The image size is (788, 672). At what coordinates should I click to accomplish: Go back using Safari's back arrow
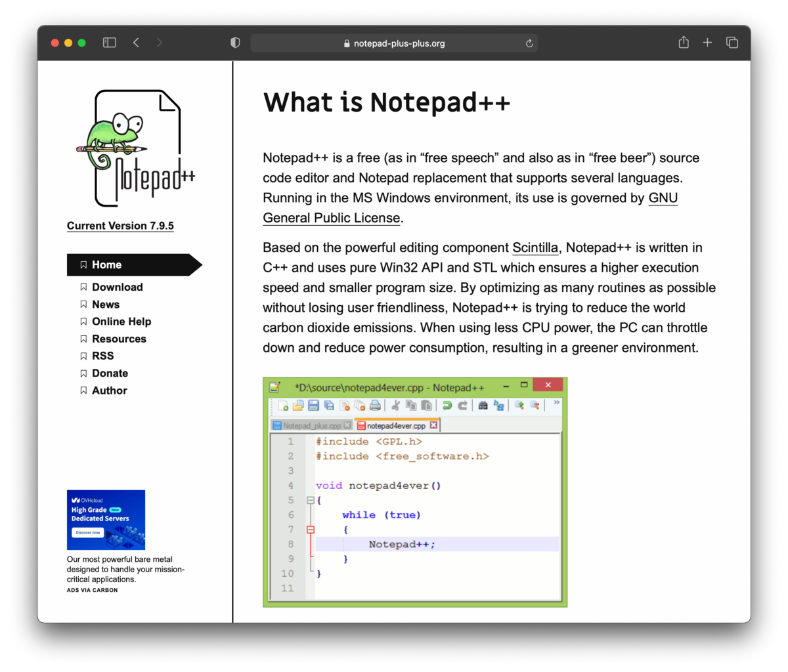[x=136, y=43]
